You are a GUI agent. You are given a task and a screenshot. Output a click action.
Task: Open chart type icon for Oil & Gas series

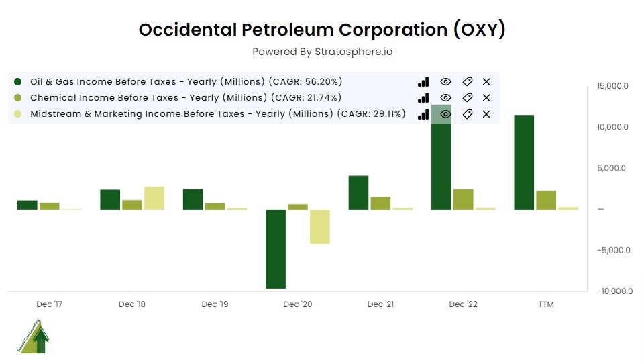pyautogui.click(x=423, y=82)
